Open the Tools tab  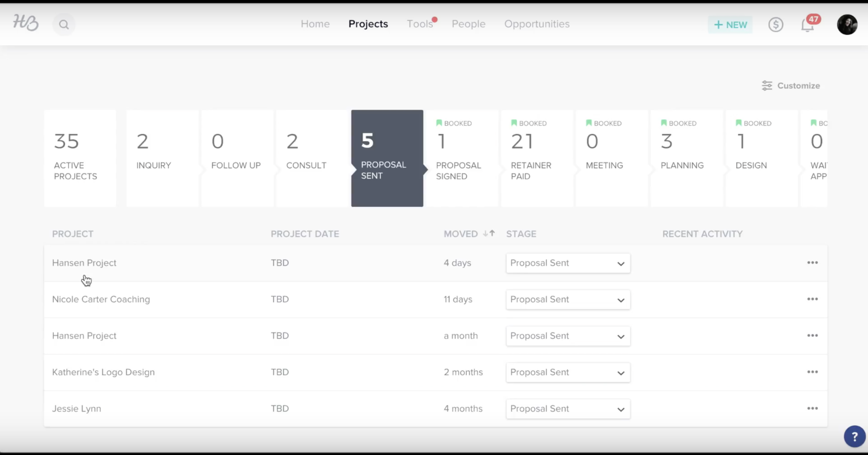click(x=420, y=24)
